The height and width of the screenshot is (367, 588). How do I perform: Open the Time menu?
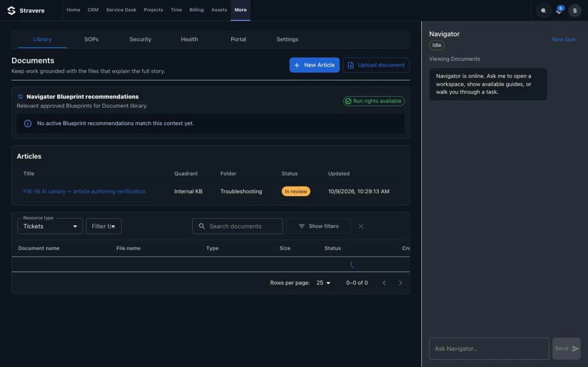(x=176, y=10)
